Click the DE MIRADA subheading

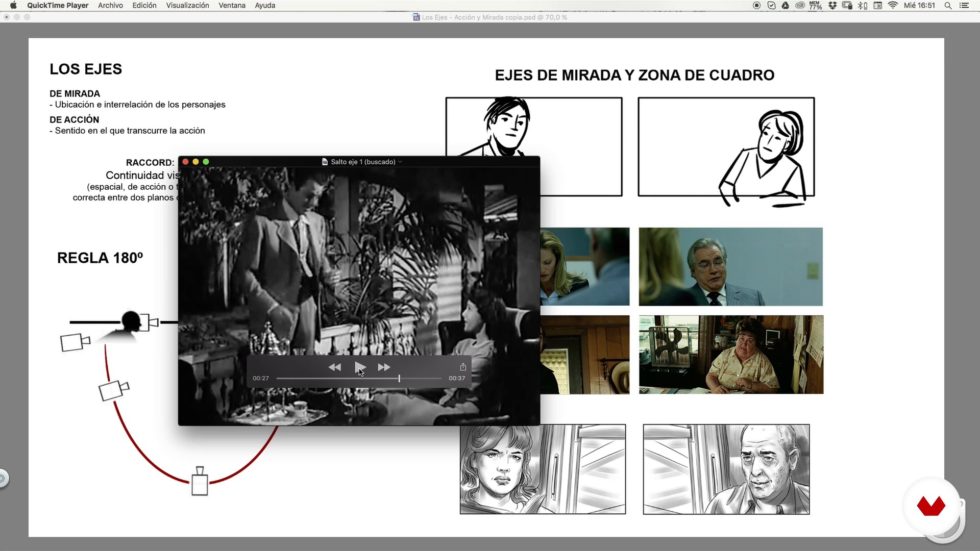(75, 93)
